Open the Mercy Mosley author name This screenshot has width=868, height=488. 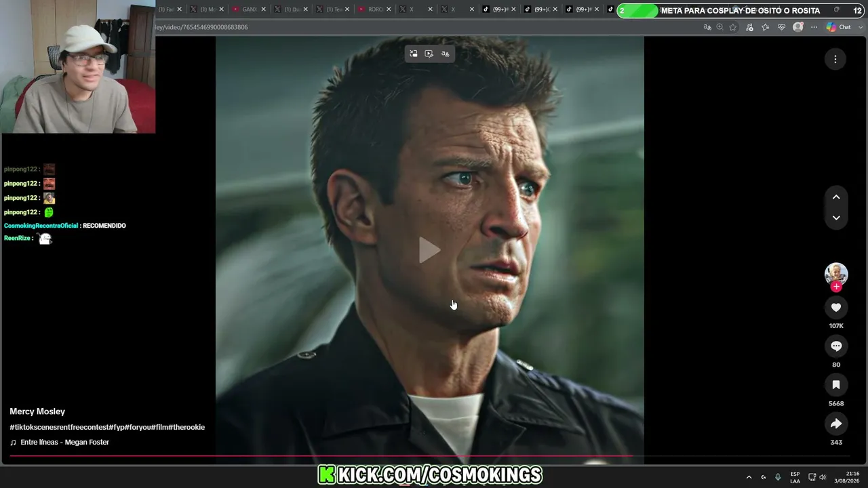pos(37,411)
